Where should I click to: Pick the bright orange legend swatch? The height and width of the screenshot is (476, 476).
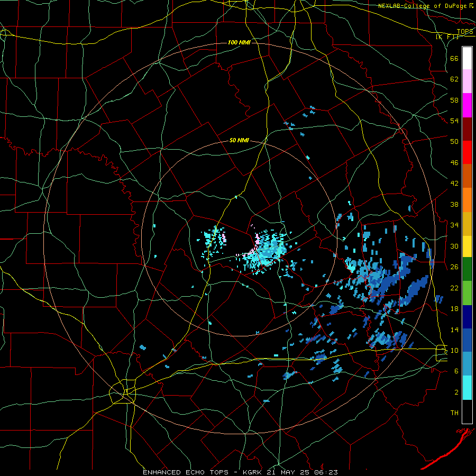(x=467, y=200)
